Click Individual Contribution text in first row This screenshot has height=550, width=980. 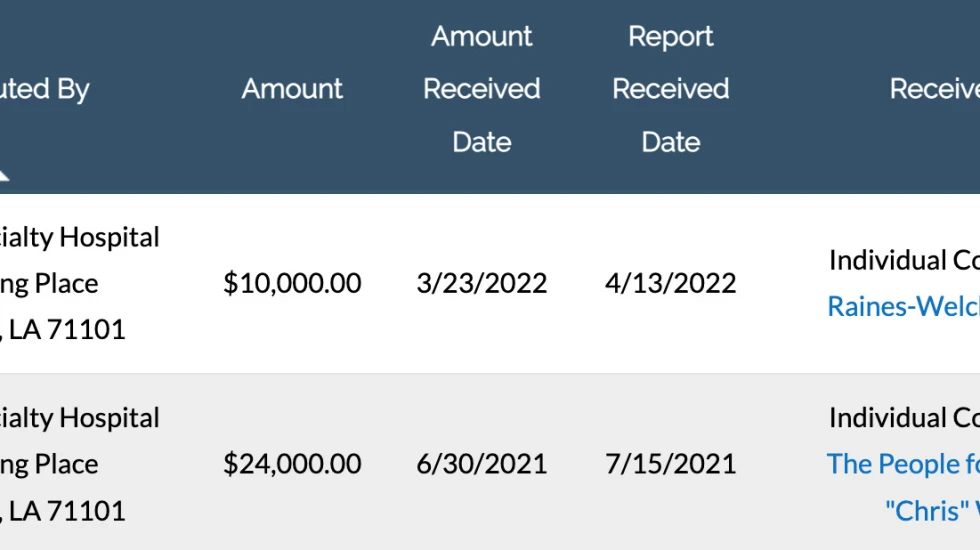[904, 260]
